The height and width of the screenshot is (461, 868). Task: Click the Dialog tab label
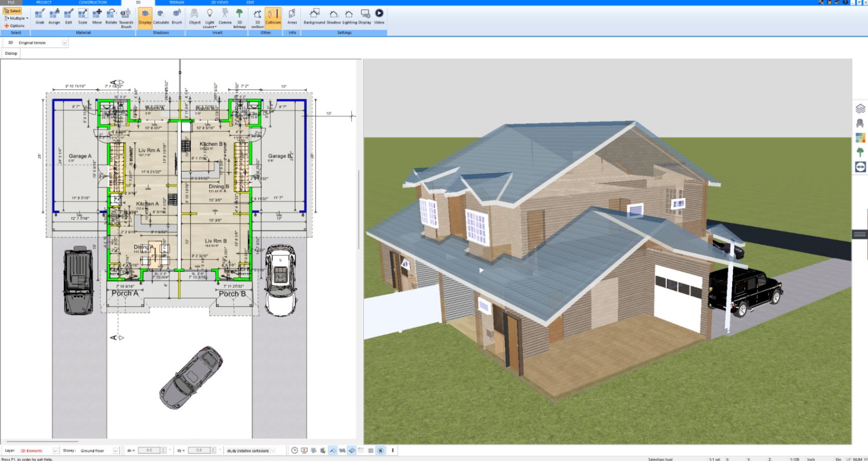point(11,53)
